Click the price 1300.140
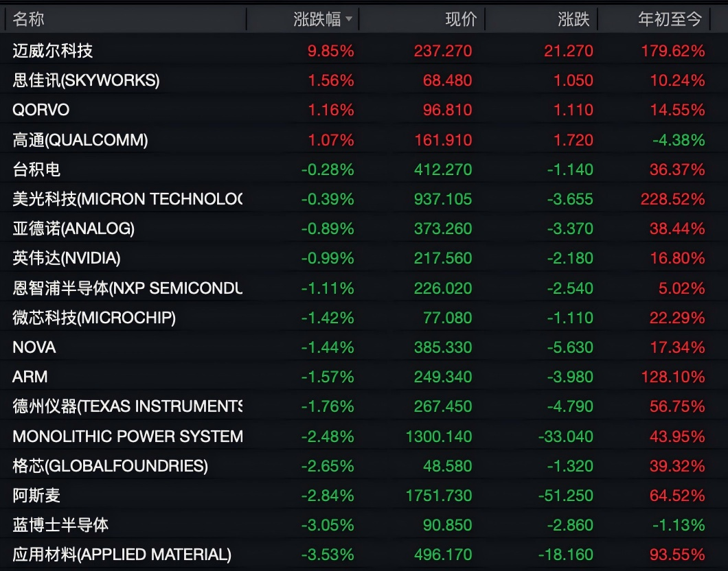The image size is (728, 571). (439, 436)
